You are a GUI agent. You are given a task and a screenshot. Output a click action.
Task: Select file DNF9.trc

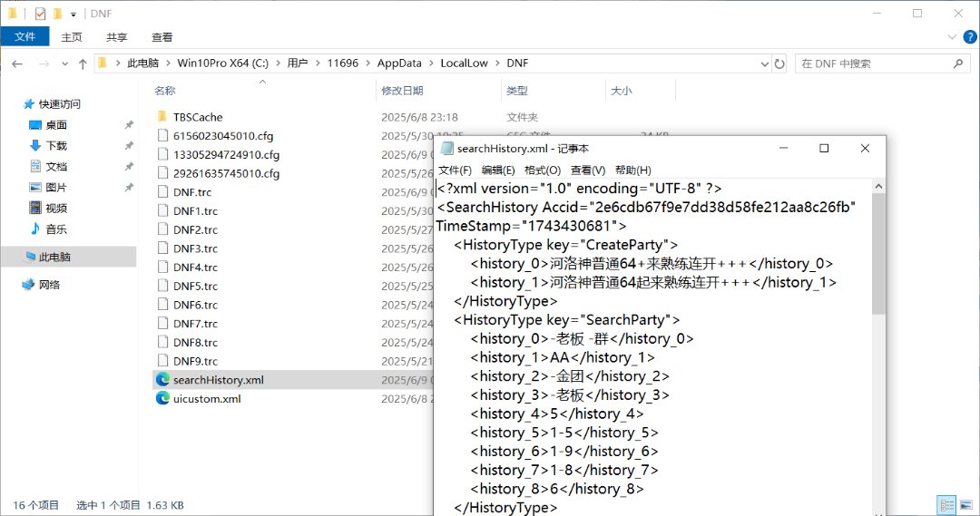point(196,361)
